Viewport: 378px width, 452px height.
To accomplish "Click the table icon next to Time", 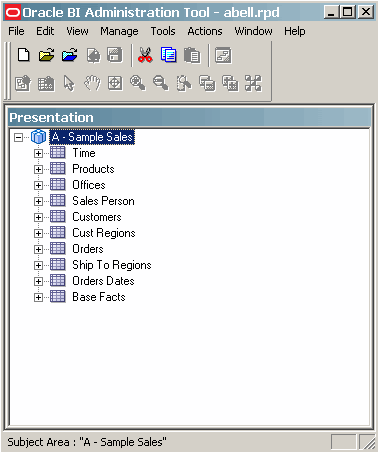I will [58, 153].
